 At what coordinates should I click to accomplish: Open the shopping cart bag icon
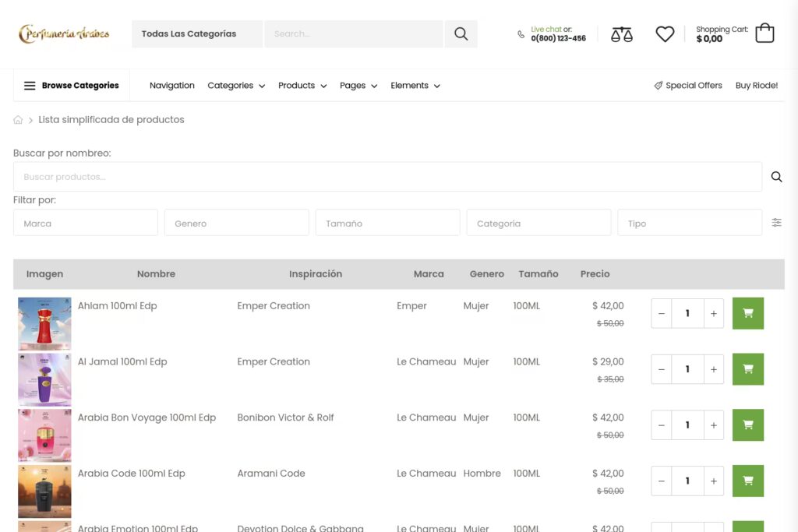(x=764, y=33)
